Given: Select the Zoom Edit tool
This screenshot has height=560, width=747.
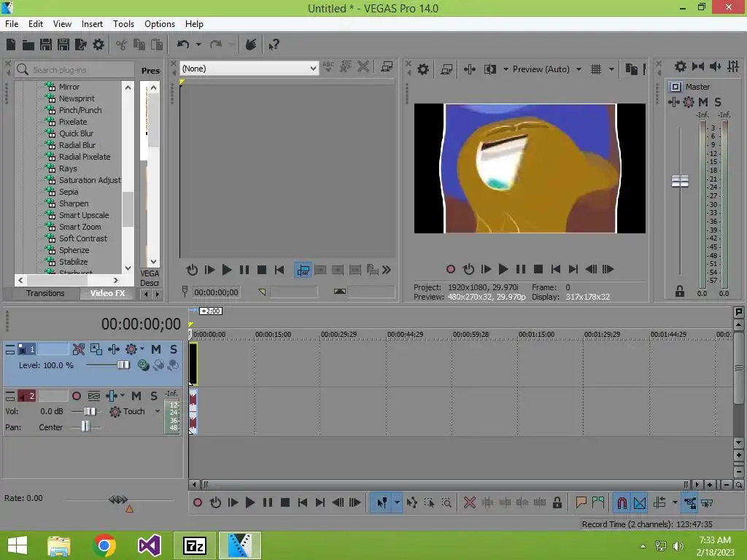Looking at the screenshot, I should (446, 503).
